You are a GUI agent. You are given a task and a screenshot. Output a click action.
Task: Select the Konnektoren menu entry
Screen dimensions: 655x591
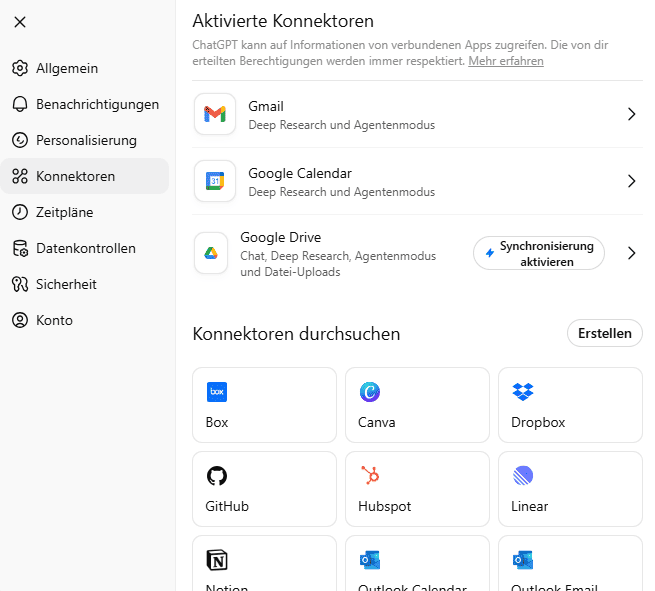pos(84,176)
